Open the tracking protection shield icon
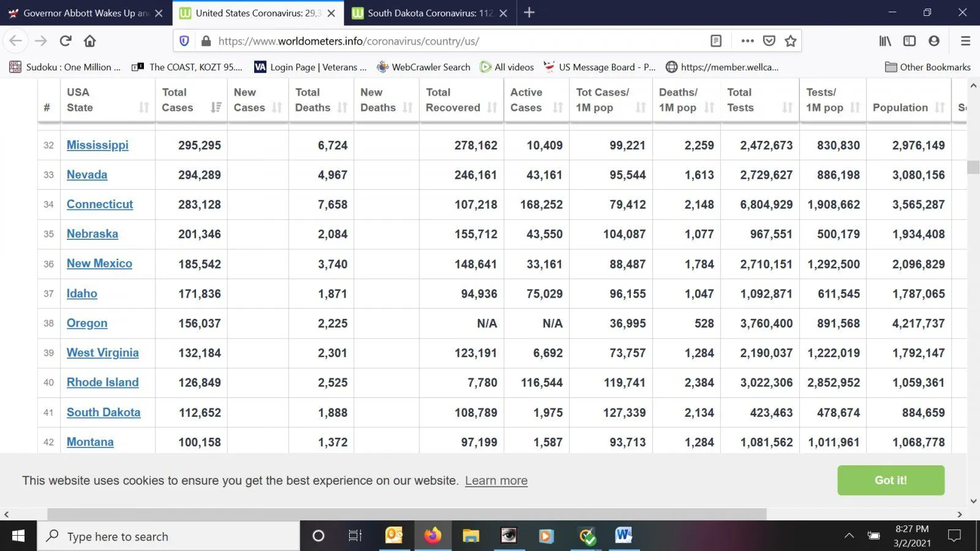 pos(184,41)
